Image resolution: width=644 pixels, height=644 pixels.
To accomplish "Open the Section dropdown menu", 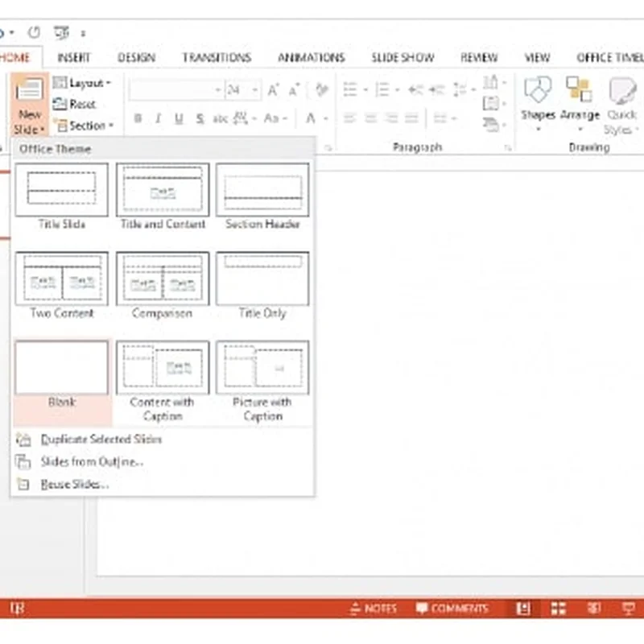I will [x=85, y=126].
